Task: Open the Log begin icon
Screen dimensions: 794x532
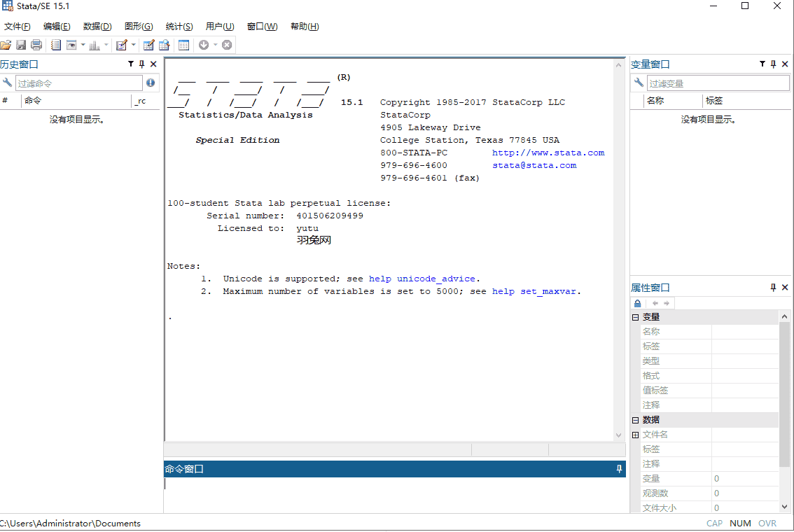Action: [x=55, y=45]
